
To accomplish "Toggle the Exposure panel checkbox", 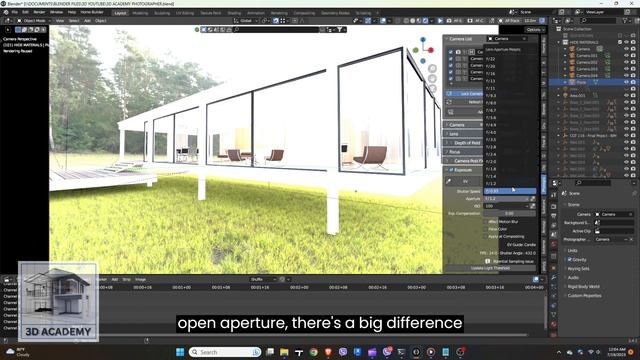I will pyautogui.click(x=451, y=170).
